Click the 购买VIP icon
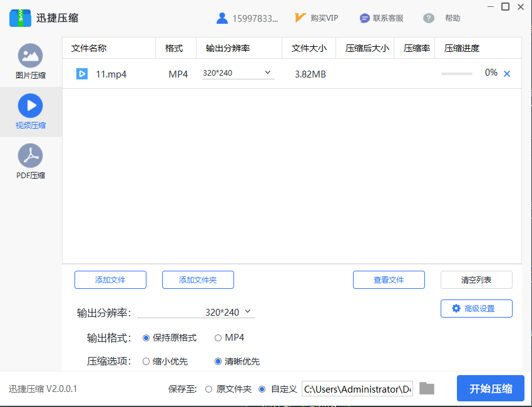The image size is (532, 407). [x=300, y=18]
